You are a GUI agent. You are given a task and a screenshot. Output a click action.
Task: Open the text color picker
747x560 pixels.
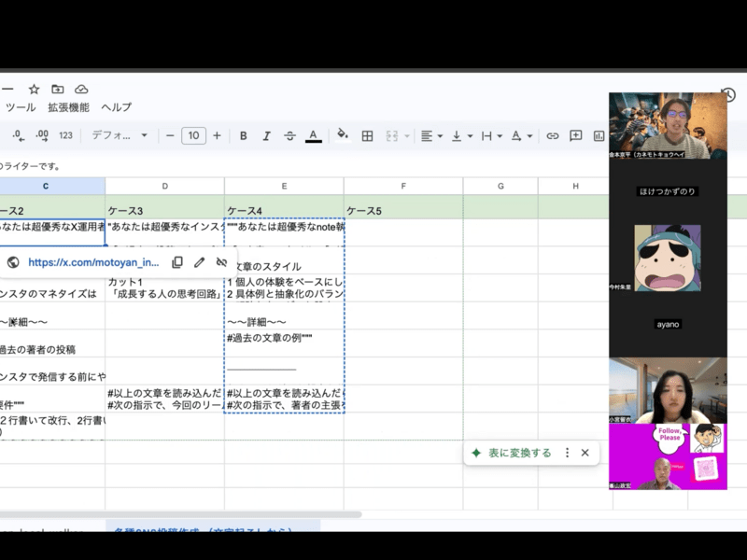click(x=314, y=136)
